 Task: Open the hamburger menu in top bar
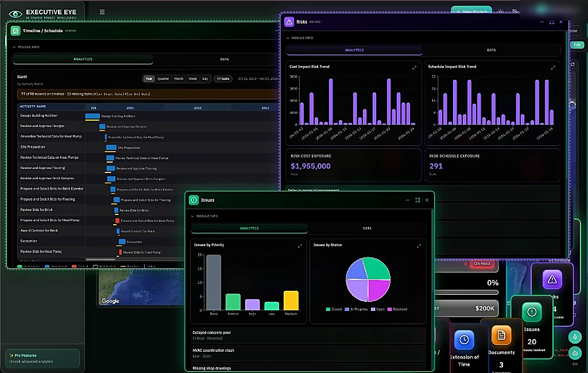pos(102,12)
